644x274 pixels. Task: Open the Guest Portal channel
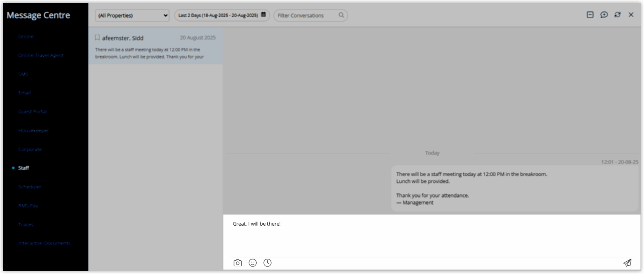coord(33,111)
